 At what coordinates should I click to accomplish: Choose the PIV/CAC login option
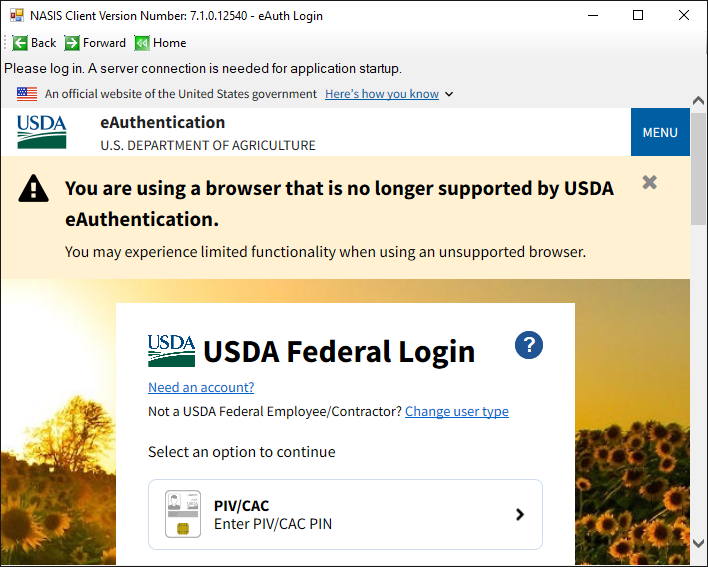click(x=345, y=515)
